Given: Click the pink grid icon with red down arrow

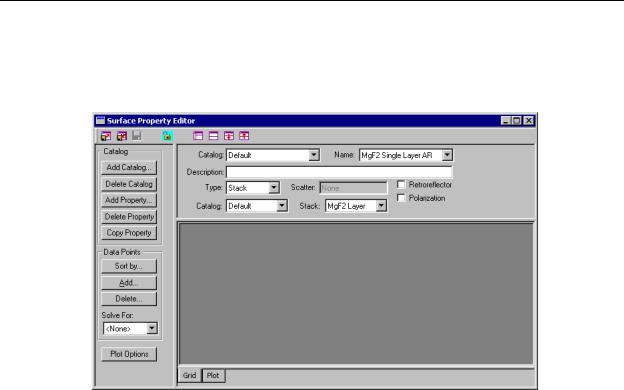Looking at the screenshot, I should pyautogui.click(x=229, y=136).
